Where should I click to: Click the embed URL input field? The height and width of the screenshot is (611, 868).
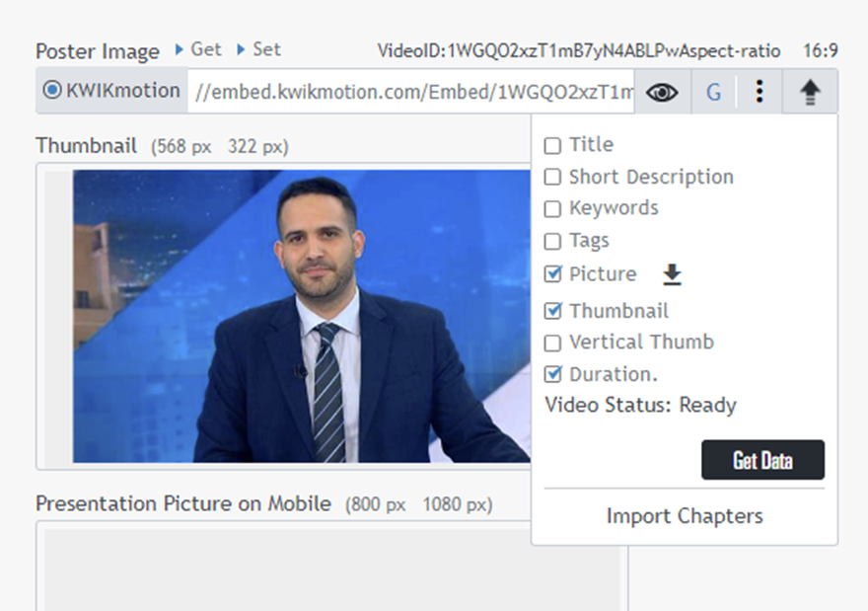[409, 92]
